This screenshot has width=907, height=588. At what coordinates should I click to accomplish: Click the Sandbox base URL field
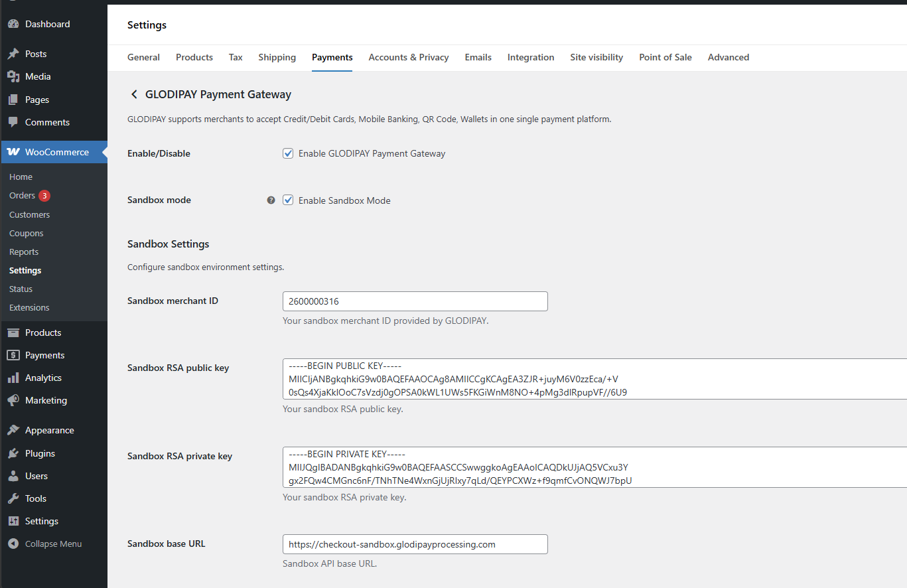point(415,544)
